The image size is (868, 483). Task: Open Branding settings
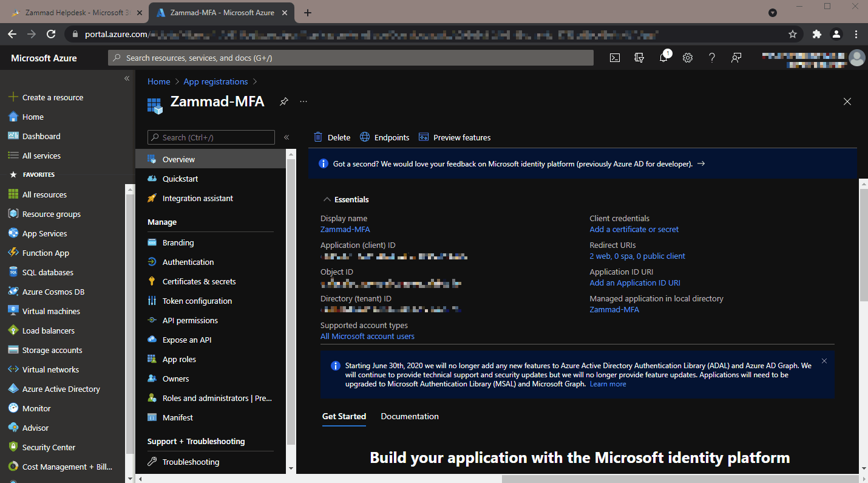[x=210, y=242]
